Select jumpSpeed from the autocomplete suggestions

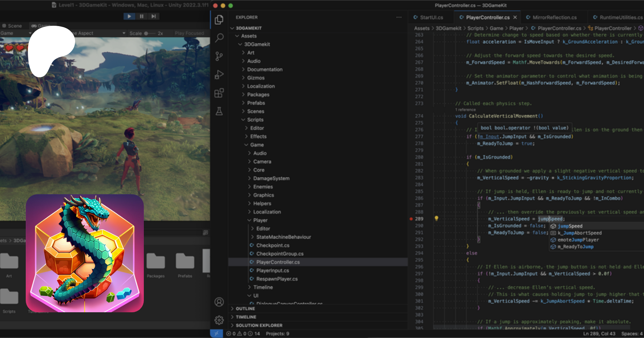(x=570, y=226)
